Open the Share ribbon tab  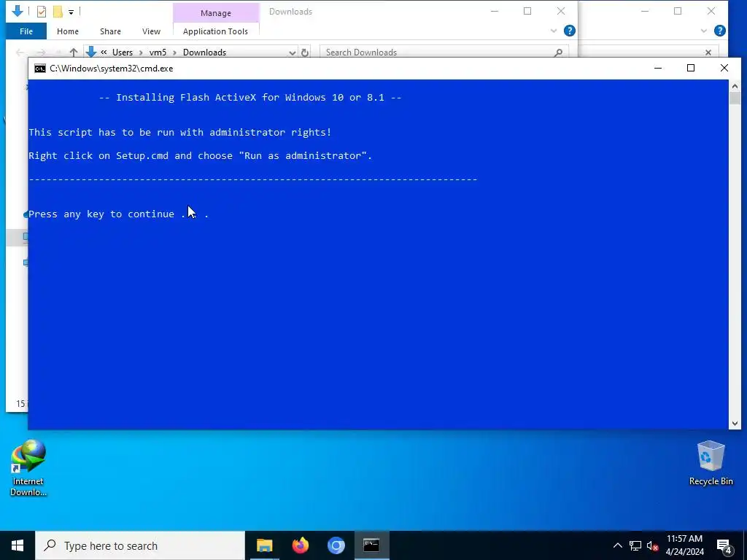tap(110, 31)
